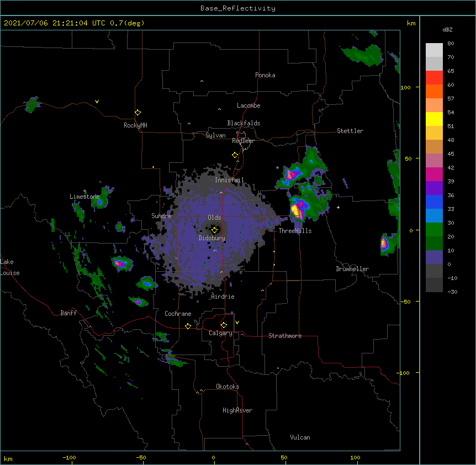Select the orange 57-60 dBZ legend swatch

click(434, 91)
